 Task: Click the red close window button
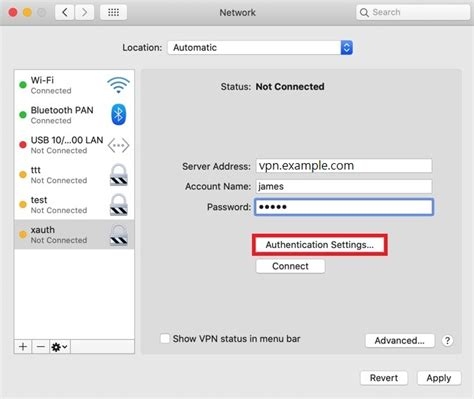click(13, 13)
